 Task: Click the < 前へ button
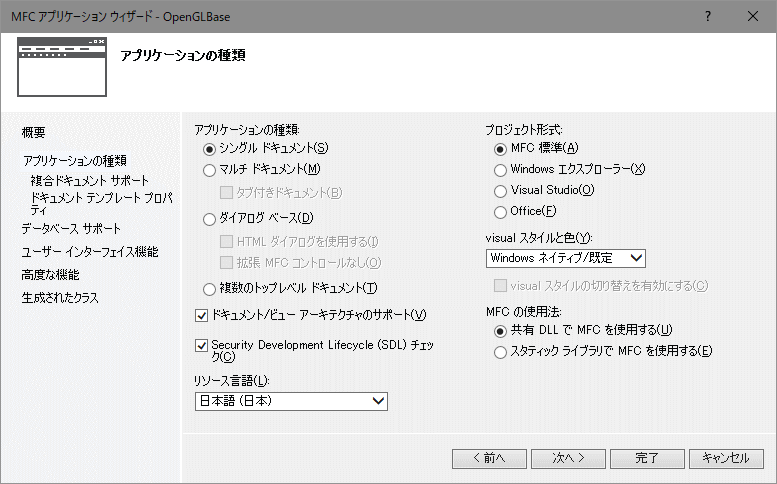pos(489,459)
